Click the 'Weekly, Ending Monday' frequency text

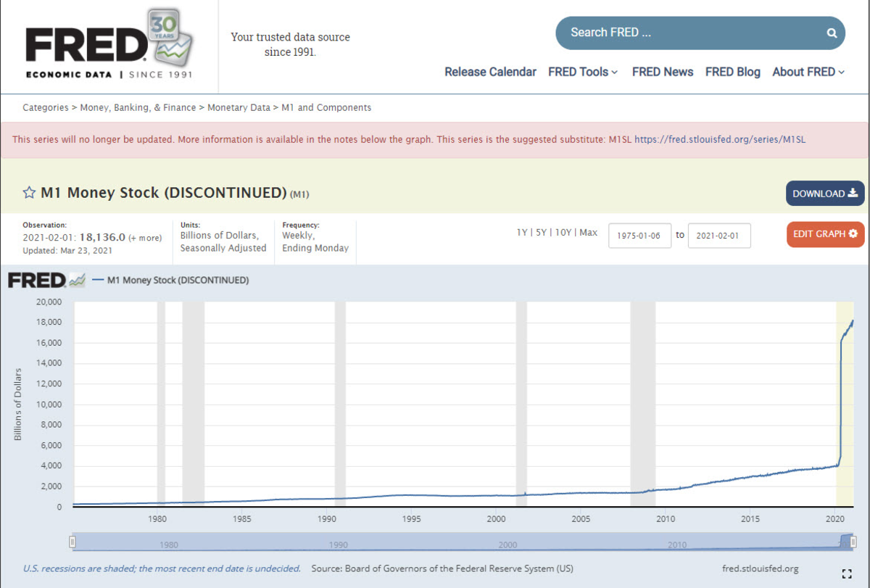[315, 242]
